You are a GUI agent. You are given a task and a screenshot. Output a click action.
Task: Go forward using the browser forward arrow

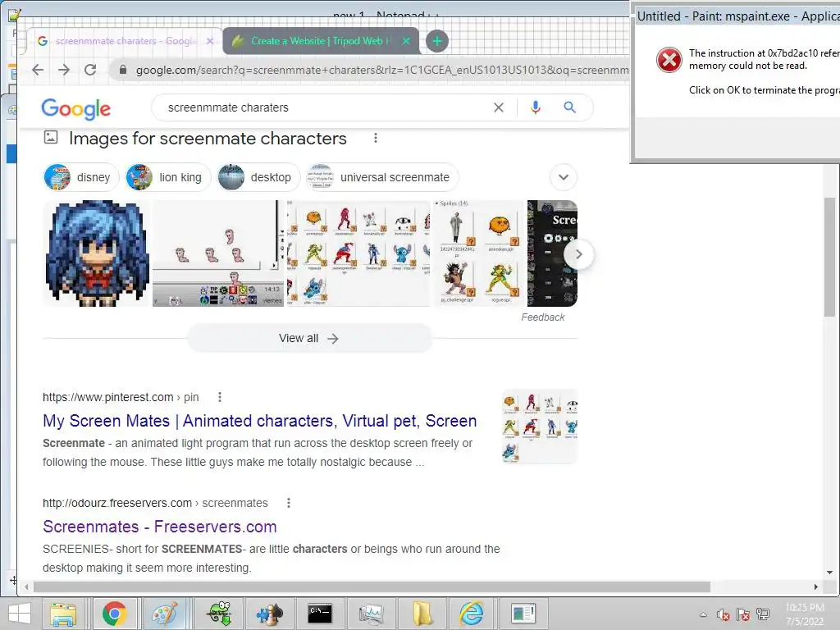64,70
